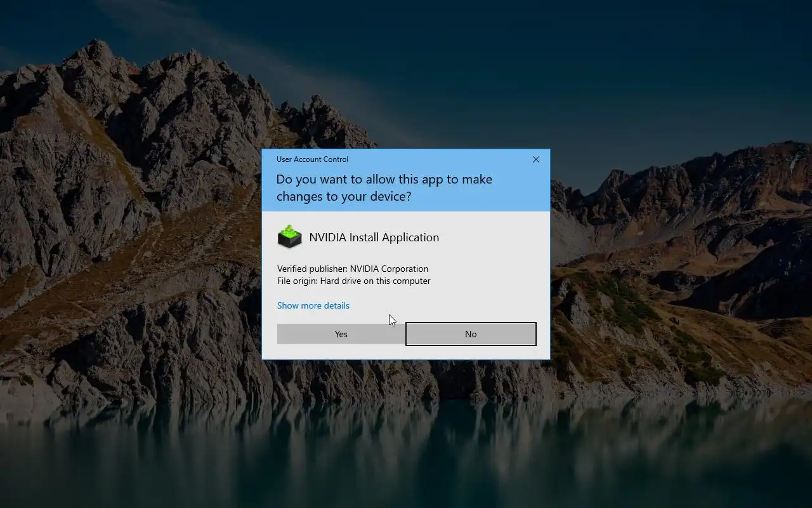
Task: Click the NVIDIA installer box icon
Action: tap(290, 237)
